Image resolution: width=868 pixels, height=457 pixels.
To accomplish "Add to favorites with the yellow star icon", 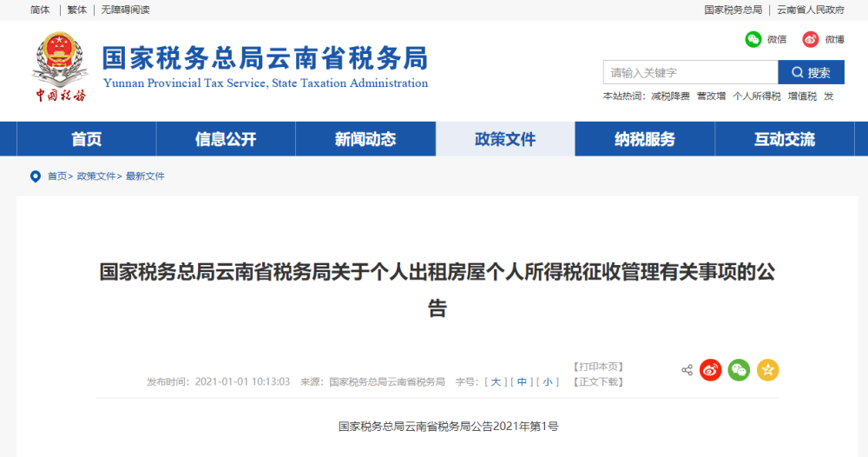I will pos(768,370).
